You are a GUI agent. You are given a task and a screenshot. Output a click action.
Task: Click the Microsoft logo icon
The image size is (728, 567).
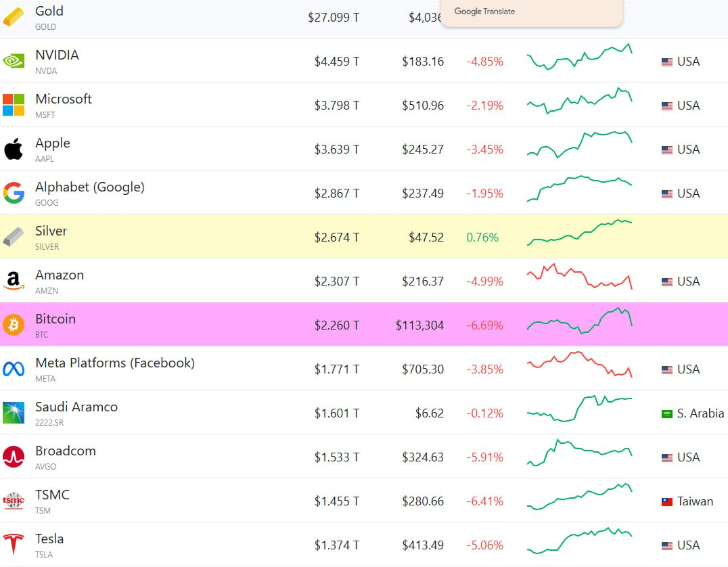tap(14, 105)
